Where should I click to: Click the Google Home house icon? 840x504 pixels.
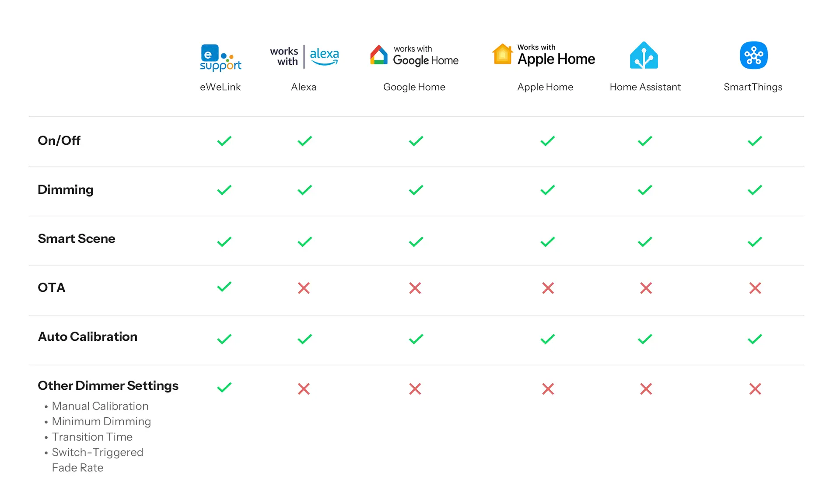[x=379, y=55]
